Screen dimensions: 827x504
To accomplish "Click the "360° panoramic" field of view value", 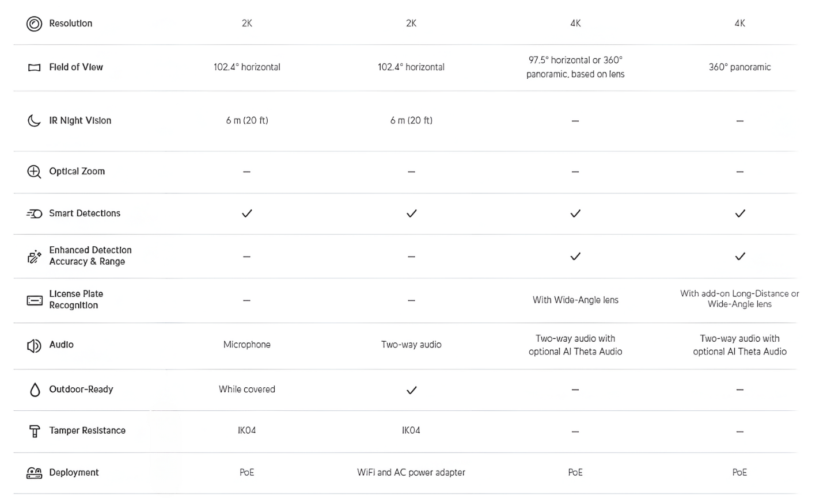I will coord(739,67).
